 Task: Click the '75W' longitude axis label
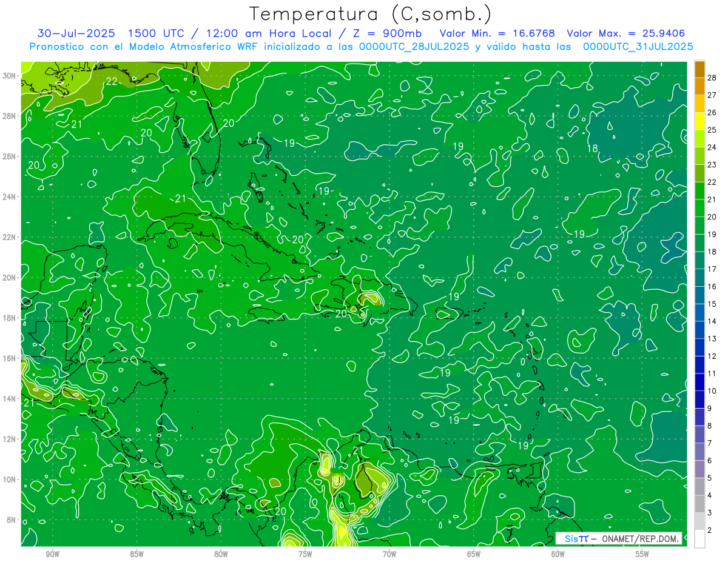click(x=305, y=554)
